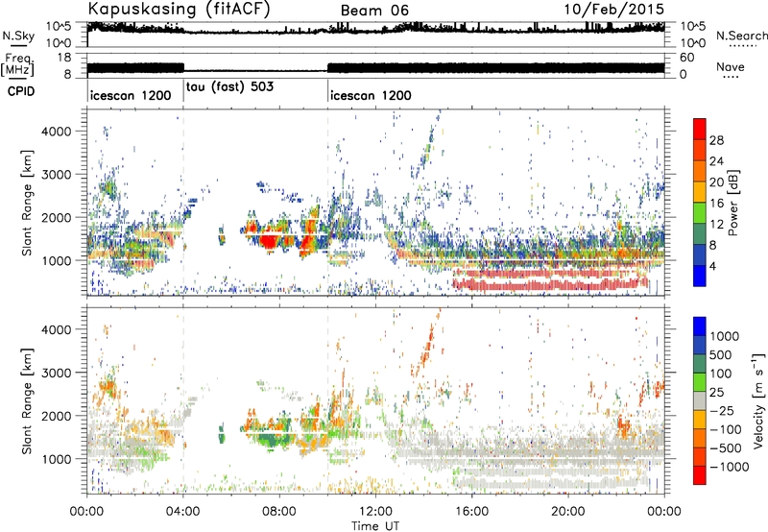768x532 pixels.
Task: Click the '28' label on the power colorbar
Action: pos(716,140)
